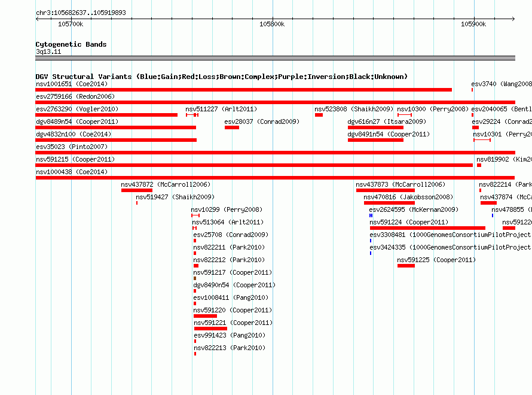Click the esv29224 variant label

coord(502,121)
